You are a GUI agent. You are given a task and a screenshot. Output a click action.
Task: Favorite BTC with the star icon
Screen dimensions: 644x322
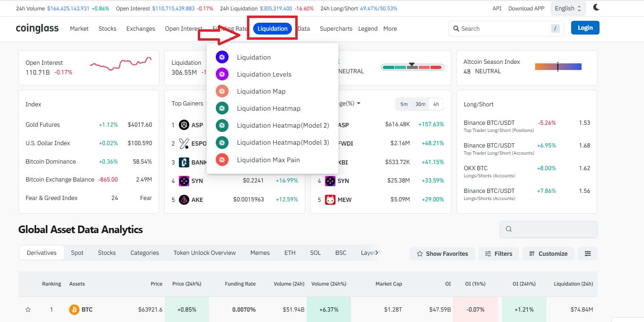(x=28, y=310)
